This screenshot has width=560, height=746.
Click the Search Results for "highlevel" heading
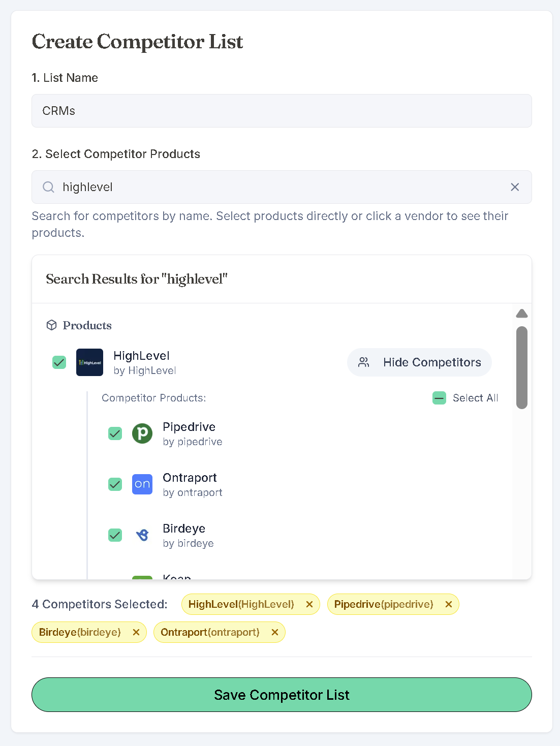point(137,279)
